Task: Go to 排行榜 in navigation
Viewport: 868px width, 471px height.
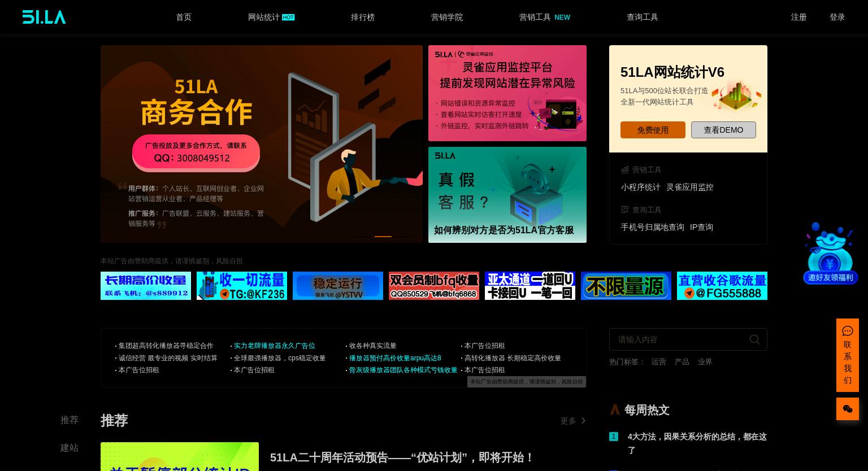Action: point(363,17)
